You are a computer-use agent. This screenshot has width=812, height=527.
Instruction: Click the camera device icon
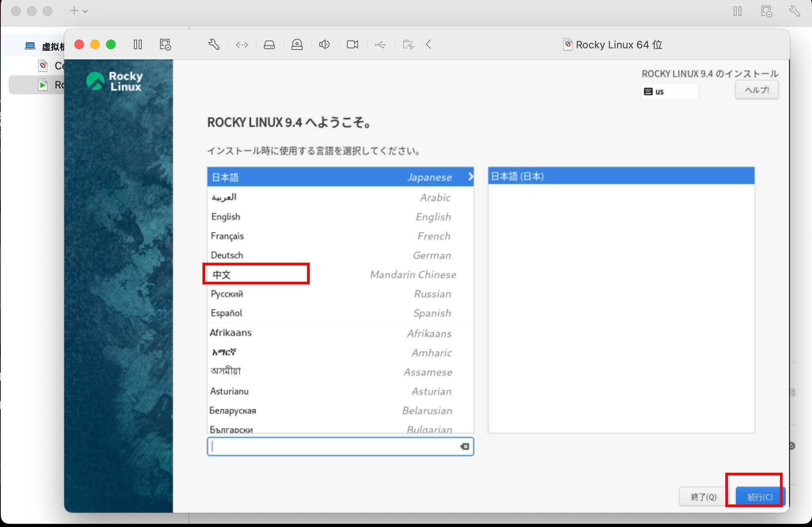coord(353,44)
